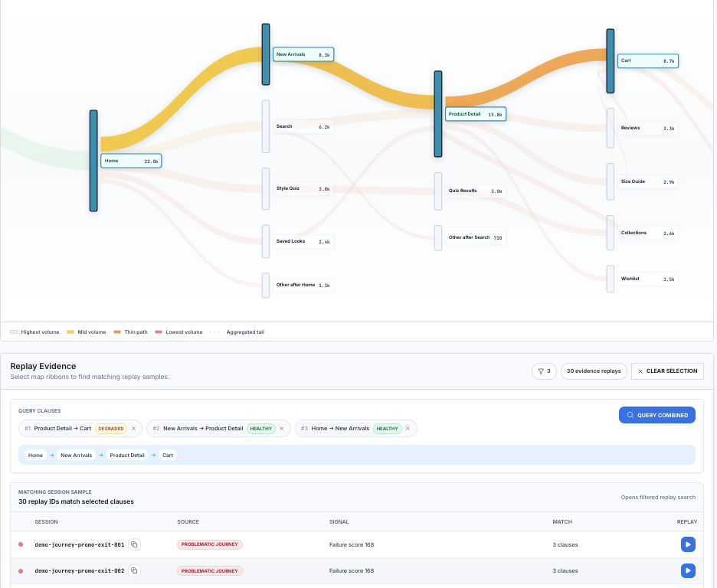Select the Wishlist node label
The height and width of the screenshot is (588, 717).
[x=647, y=279]
